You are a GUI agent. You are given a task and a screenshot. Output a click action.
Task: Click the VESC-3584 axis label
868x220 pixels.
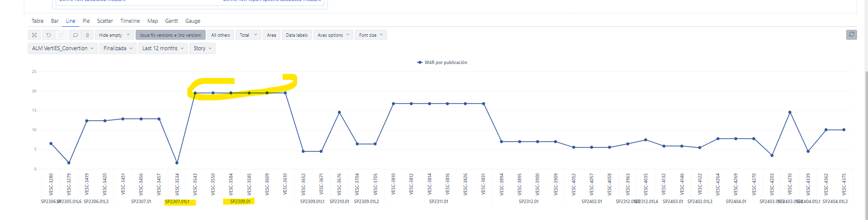[x=231, y=184]
